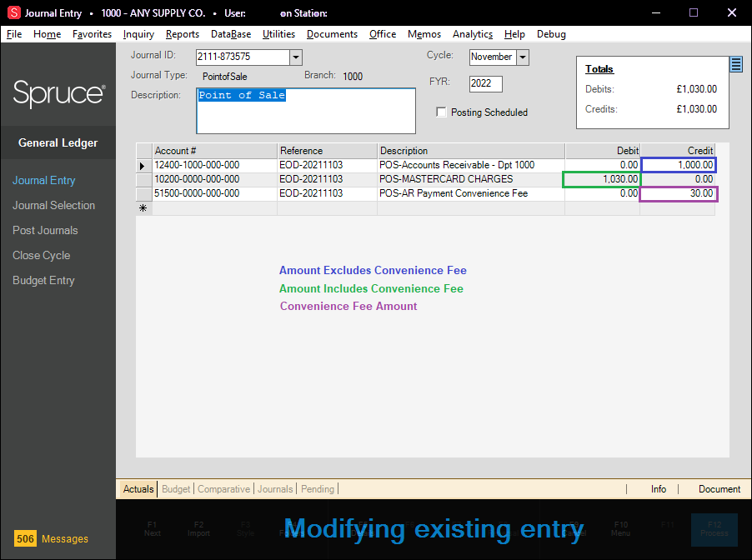This screenshot has height=560, width=752.
Task: Select the 1,000.00 credit cell
Action: [679, 165]
